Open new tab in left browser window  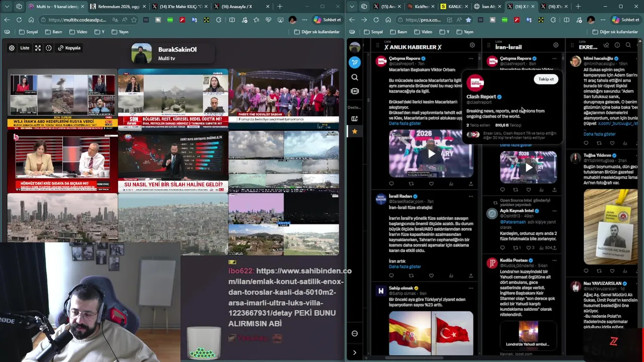click(280, 7)
